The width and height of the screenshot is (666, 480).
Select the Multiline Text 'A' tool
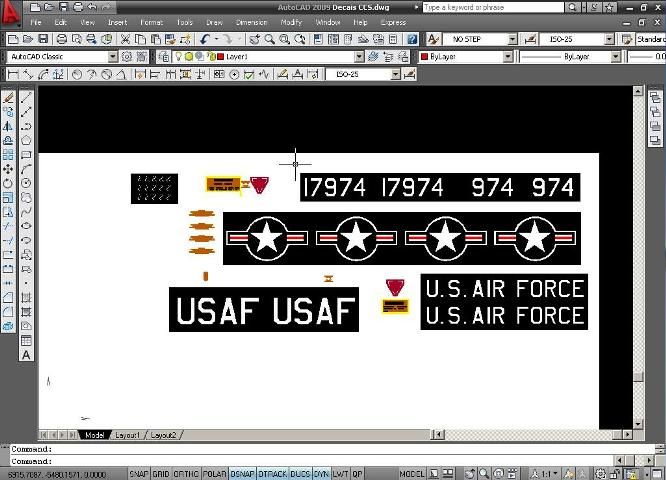tap(26, 355)
